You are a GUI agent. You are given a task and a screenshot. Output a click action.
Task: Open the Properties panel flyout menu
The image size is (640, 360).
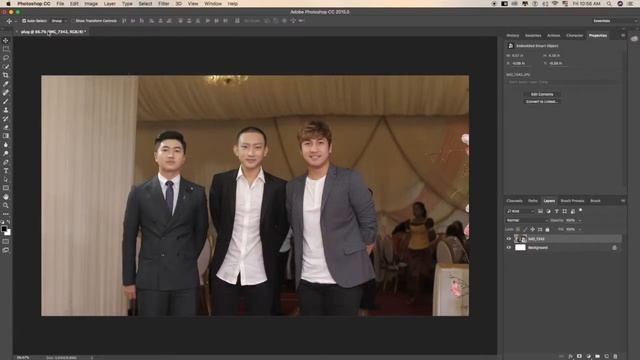623,36
